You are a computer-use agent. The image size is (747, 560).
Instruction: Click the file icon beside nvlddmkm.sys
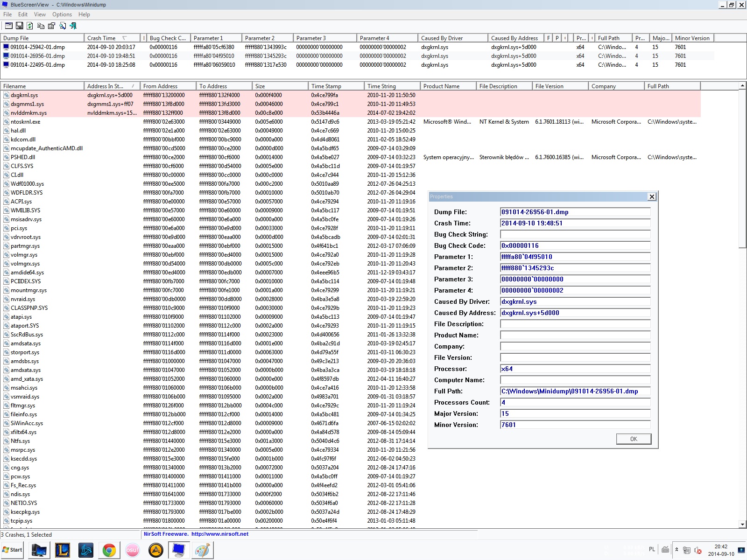pos(6,113)
